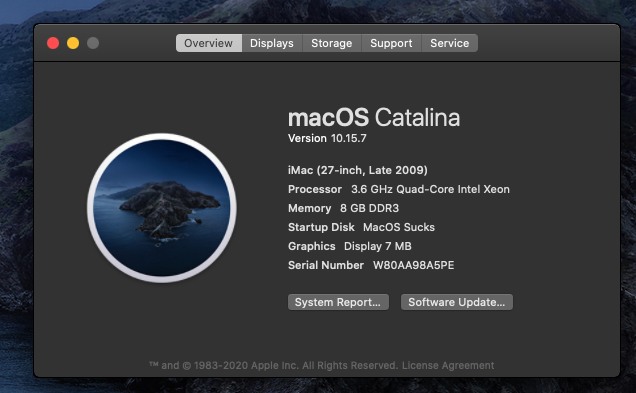Minimize window with the yellow button
Viewport: 636px width, 393px height.
73,43
